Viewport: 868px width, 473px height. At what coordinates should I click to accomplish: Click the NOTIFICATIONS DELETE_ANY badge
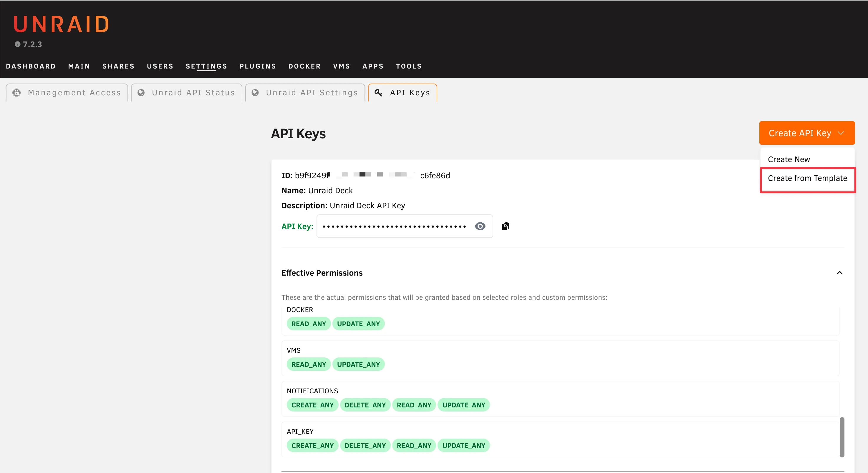pyautogui.click(x=365, y=405)
